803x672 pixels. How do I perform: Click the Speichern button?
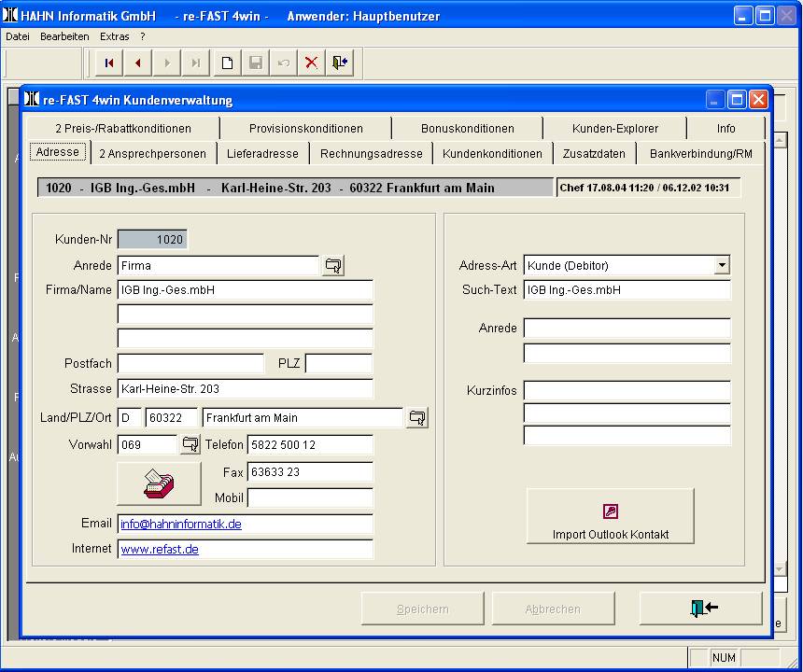coord(422,609)
